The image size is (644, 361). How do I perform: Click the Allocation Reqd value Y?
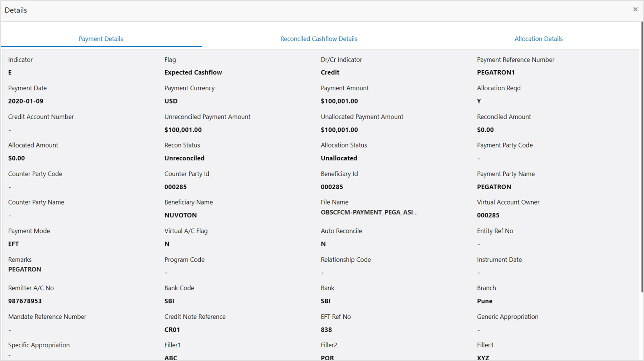479,101
